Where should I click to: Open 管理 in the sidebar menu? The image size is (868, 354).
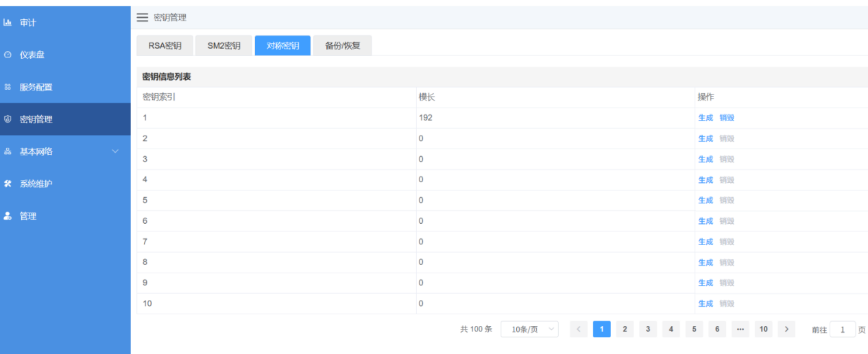tap(65, 216)
